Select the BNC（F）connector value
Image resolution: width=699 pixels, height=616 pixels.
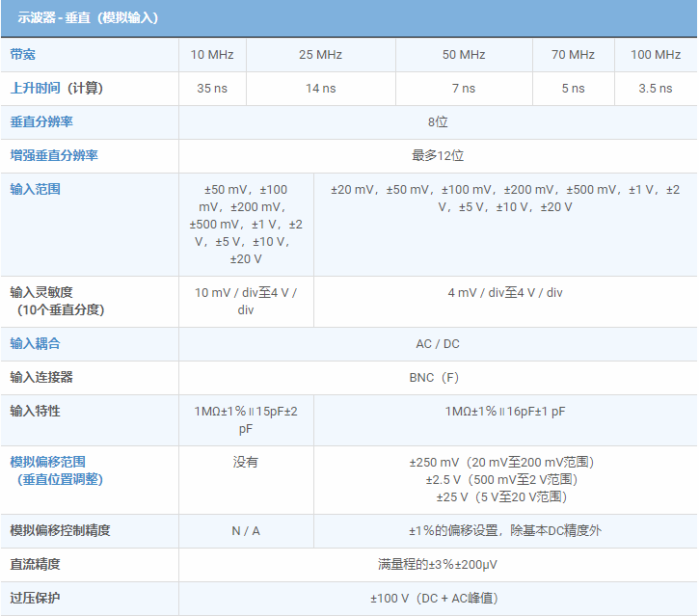coord(438,378)
